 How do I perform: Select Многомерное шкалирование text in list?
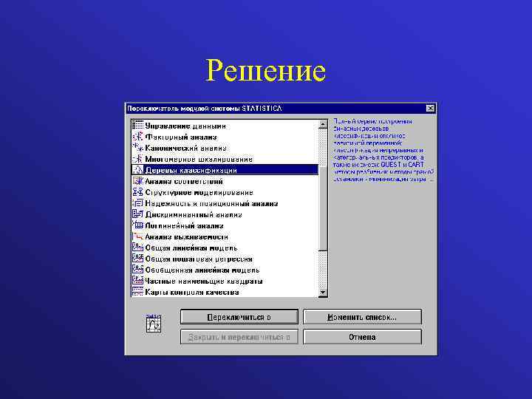(x=199, y=159)
